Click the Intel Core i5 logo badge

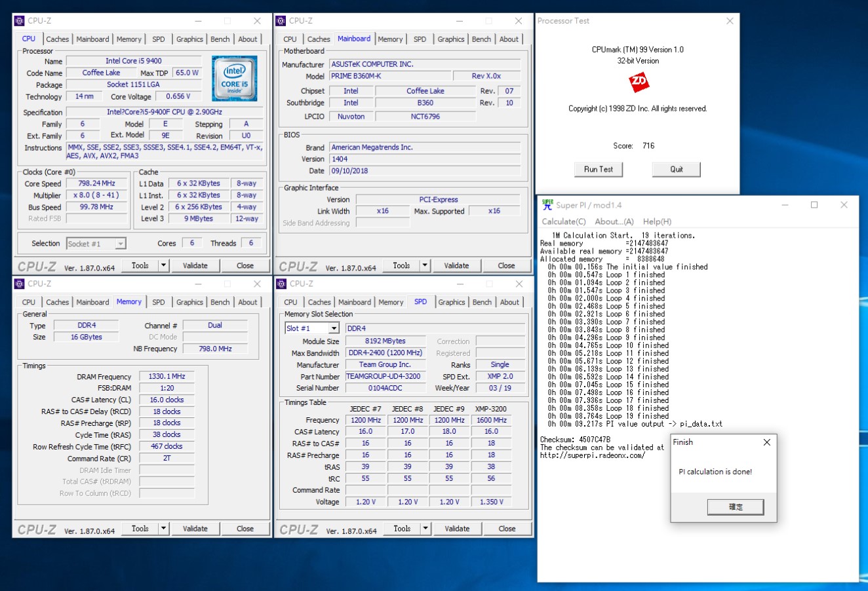tap(235, 78)
